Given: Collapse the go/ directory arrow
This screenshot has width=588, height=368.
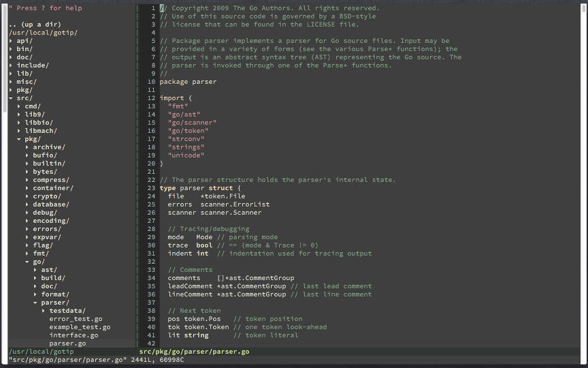Looking at the screenshot, I should (27, 262).
